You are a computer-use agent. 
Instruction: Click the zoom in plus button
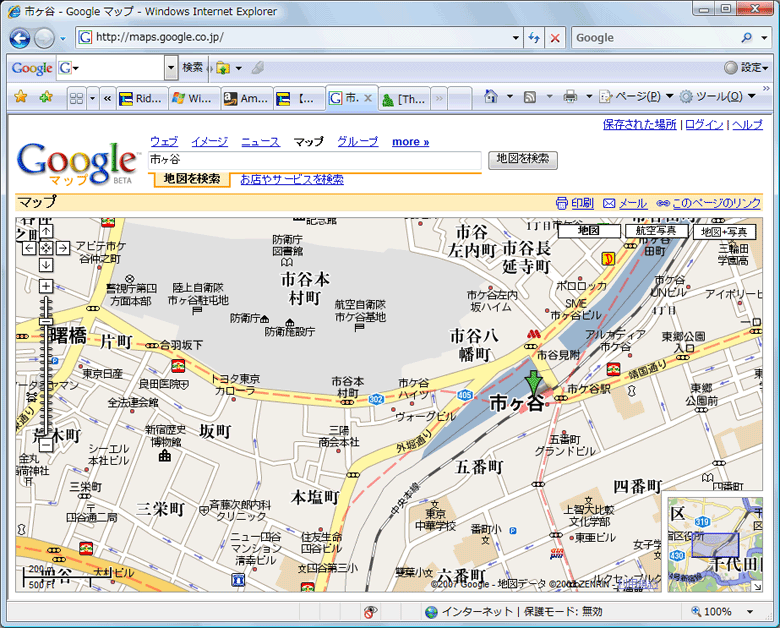[x=46, y=286]
